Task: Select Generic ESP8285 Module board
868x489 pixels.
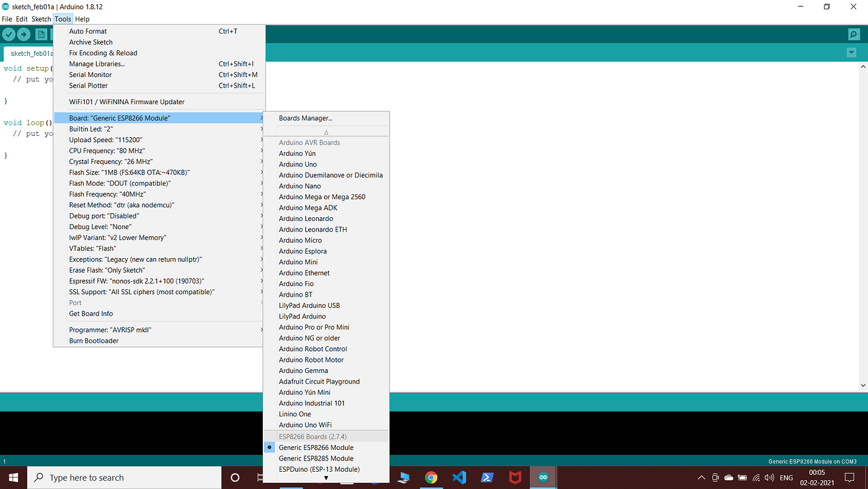Action: point(326,459)
